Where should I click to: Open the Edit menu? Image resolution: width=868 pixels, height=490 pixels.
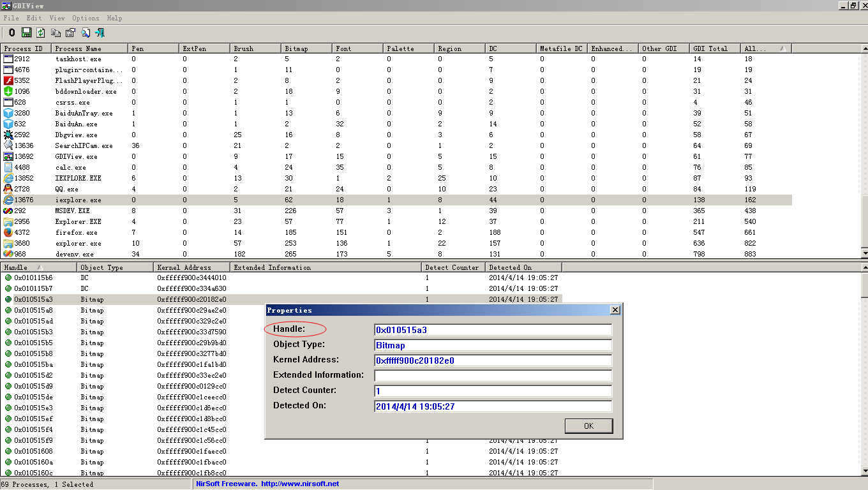coord(34,18)
